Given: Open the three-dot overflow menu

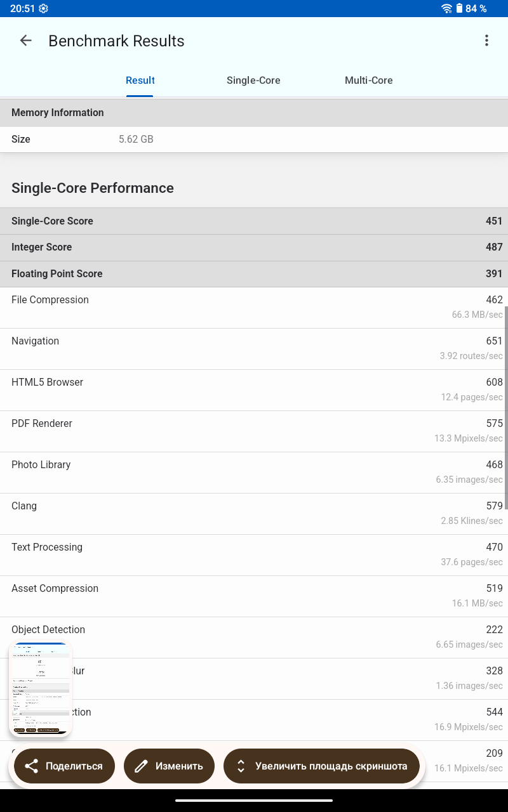Looking at the screenshot, I should coord(486,41).
